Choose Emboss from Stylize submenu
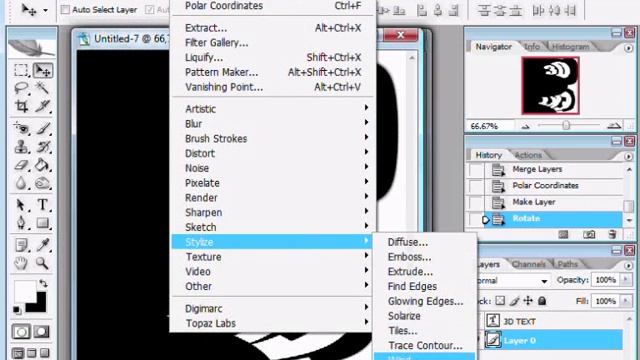The height and width of the screenshot is (360, 640). pos(424,257)
